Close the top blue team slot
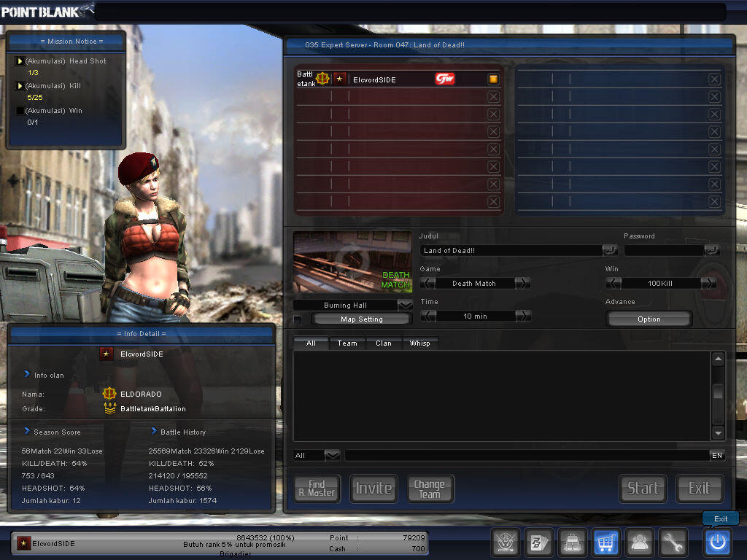747x560 pixels. (714, 79)
